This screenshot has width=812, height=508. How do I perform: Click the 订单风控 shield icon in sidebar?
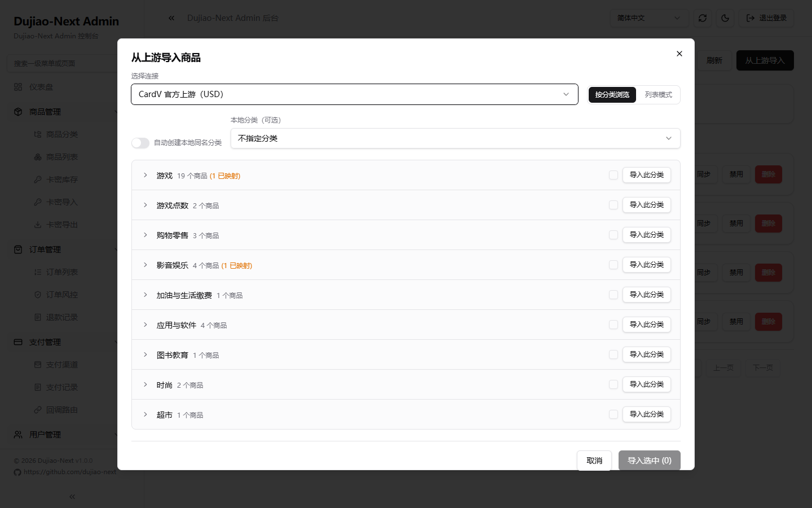[x=38, y=295]
